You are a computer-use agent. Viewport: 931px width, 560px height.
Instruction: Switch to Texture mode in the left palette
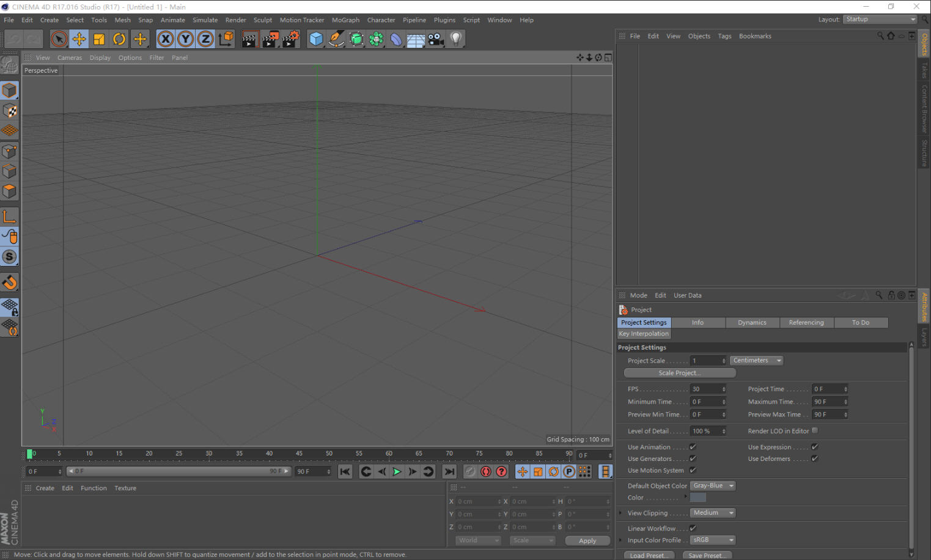[10, 111]
